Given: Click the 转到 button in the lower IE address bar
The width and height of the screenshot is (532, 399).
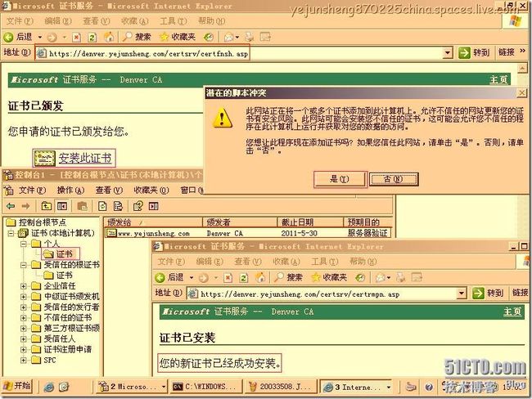Looking at the screenshot, I should click(488, 293).
